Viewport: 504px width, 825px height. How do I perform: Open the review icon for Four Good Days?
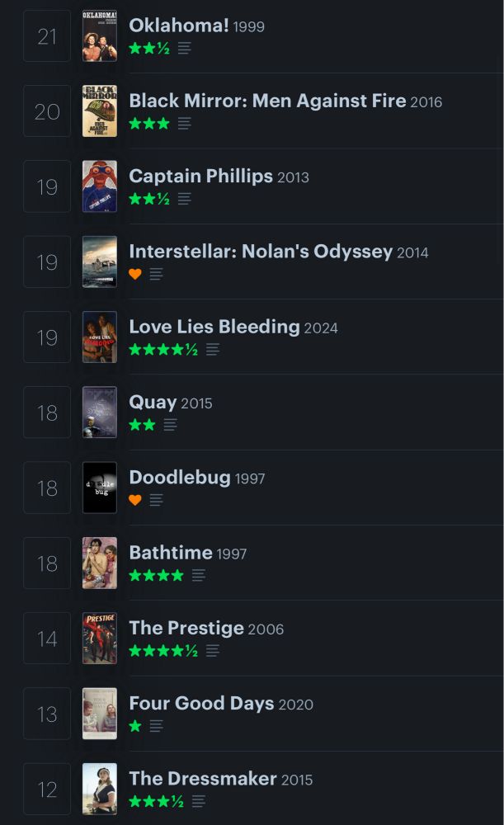pyautogui.click(x=156, y=726)
